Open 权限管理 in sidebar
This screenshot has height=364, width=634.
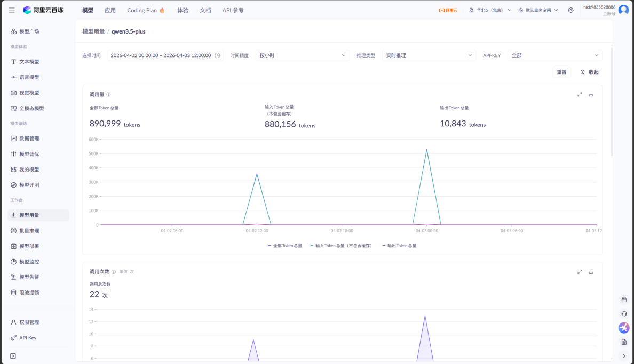pyautogui.click(x=38, y=322)
